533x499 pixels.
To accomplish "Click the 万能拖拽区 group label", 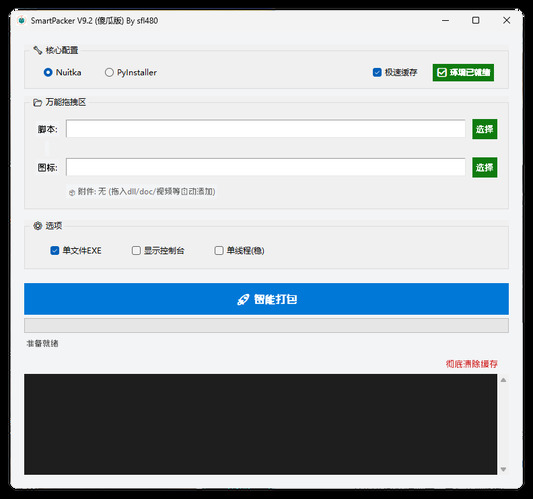I will click(x=66, y=102).
